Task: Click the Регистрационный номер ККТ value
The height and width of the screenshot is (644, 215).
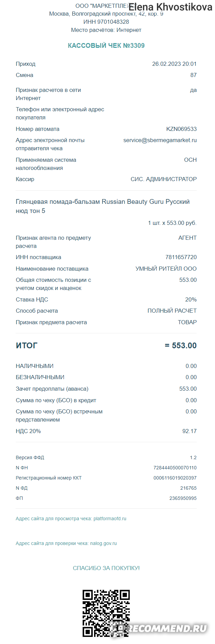Action: coord(175,478)
